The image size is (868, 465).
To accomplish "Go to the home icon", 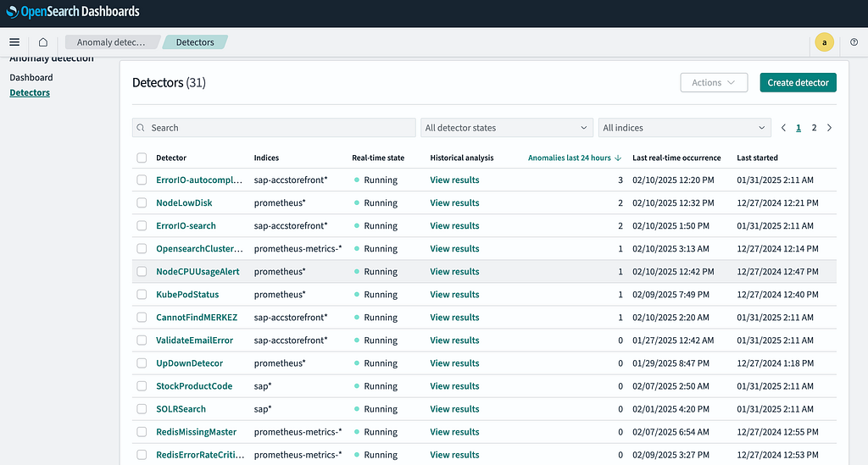I will click(x=42, y=42).
